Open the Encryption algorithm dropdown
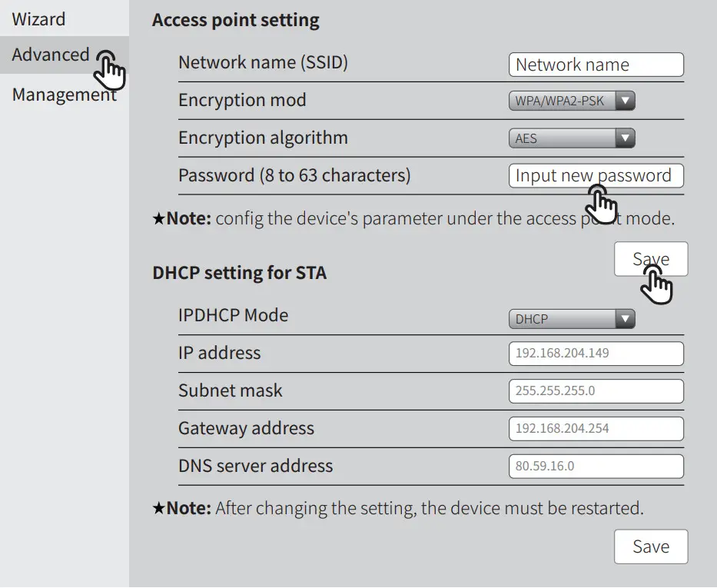Viewport: 717px width, 588px height. coord(572,138)
